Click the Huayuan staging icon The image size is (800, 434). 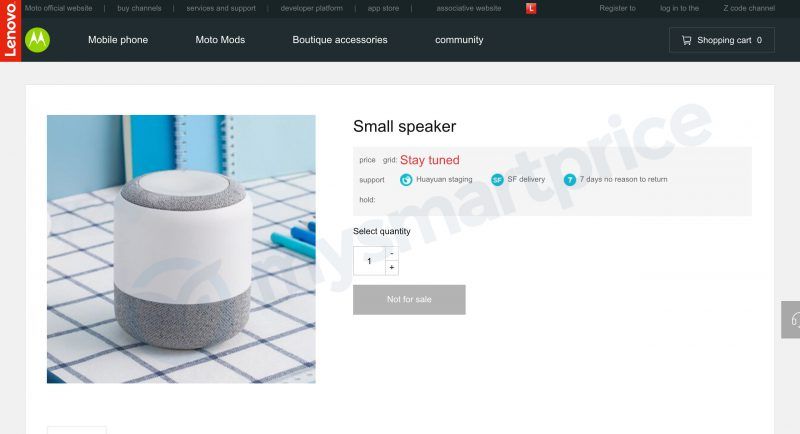[x=406, y=180]
